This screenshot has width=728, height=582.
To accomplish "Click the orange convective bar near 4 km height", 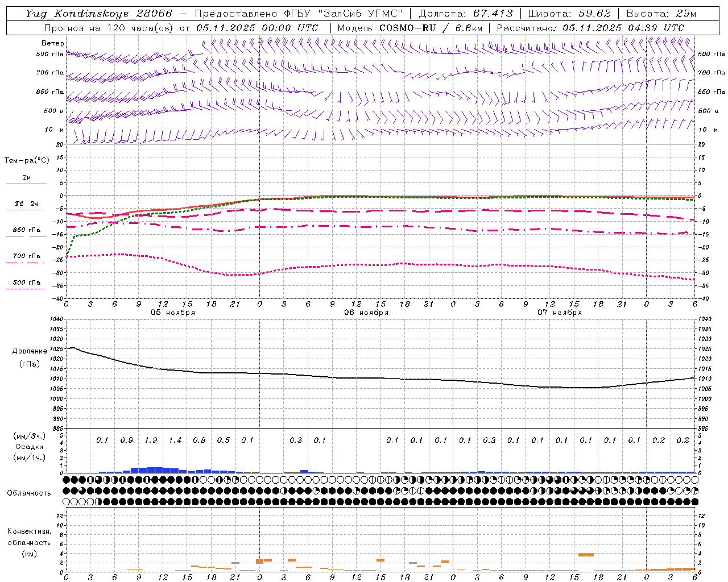I will [x=586, y=555].
